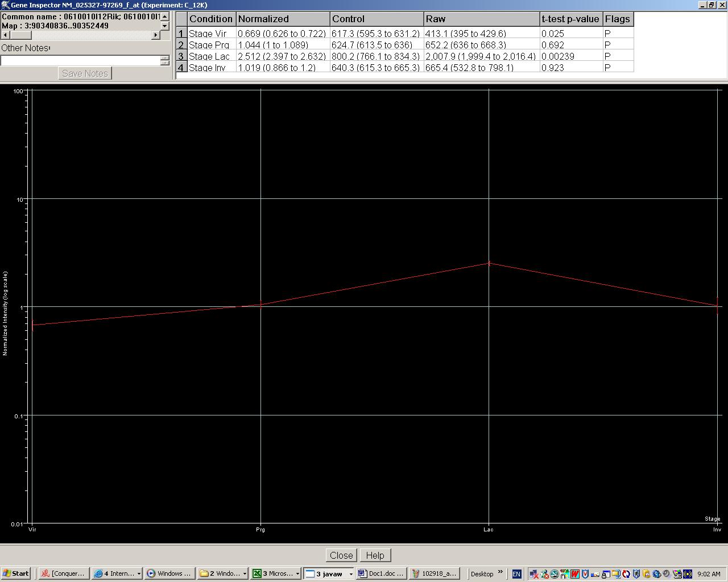Show more Desktop toolbar items chevron
The width and height of the screenshot is (728, 582).
(x=500, y=572)
